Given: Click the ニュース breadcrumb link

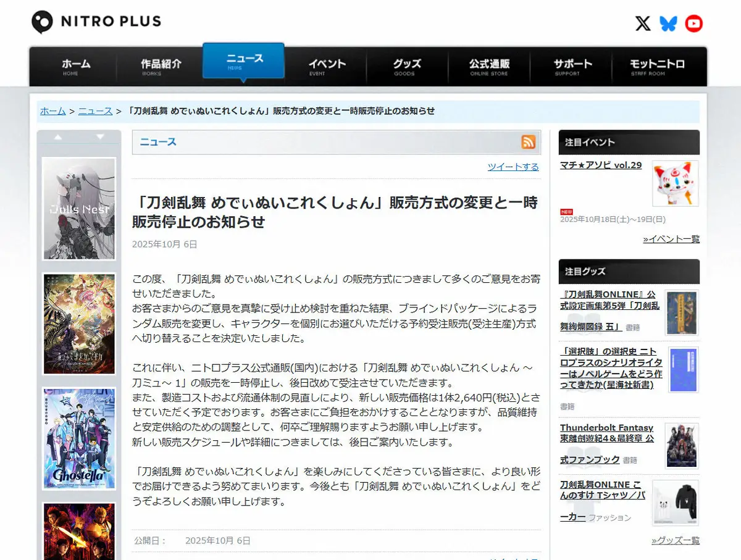Looking at the screenshot, I should click(95, 111).
